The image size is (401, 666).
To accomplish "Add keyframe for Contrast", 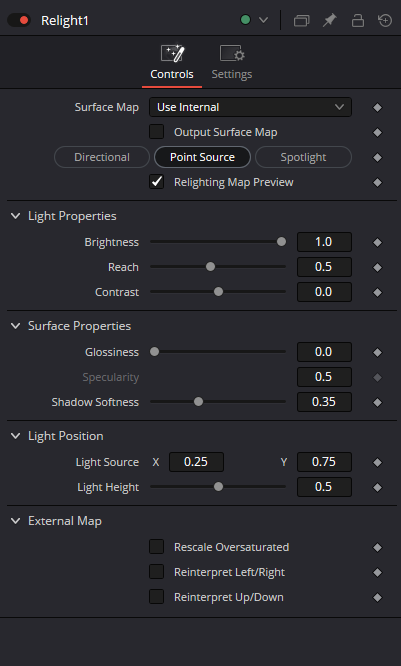I will [377, 293].
